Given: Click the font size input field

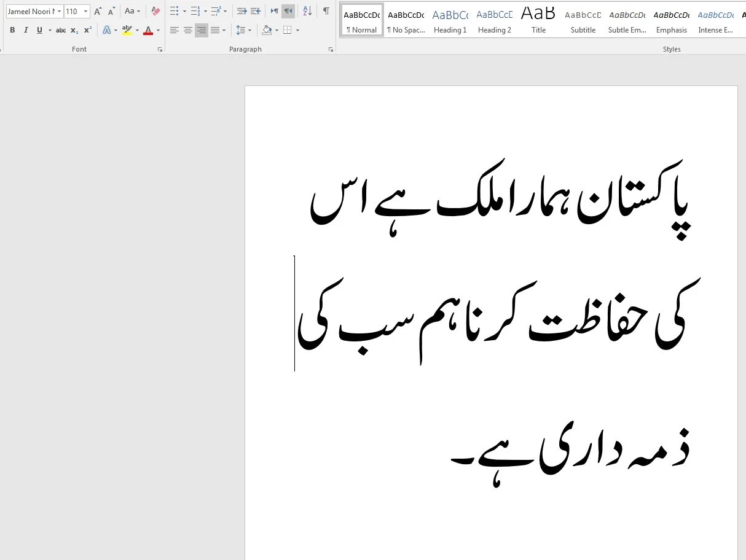Looking at the screenshot, I should [x=73, y=11].
